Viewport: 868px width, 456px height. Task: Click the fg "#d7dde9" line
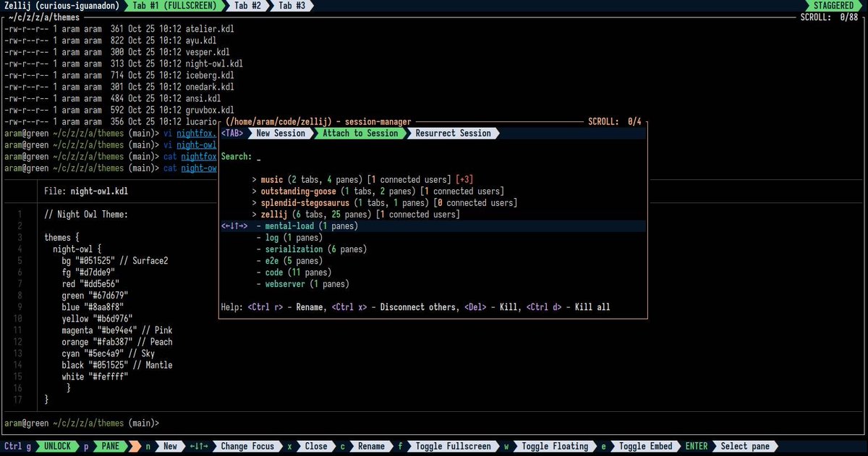tap(88, 272)
